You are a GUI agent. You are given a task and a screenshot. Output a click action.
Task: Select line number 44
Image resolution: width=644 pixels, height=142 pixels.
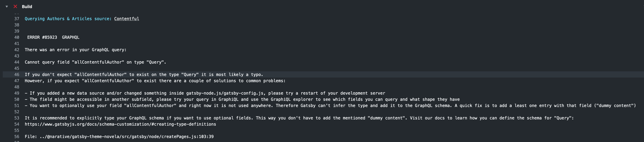(x=17, y=62)
